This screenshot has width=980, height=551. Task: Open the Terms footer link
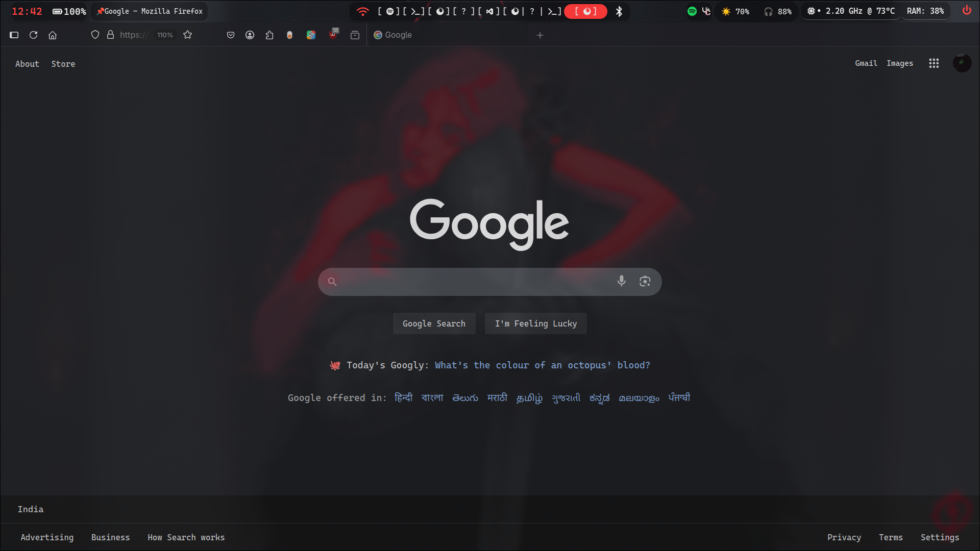pyautogui.click(x=891, y=537)
